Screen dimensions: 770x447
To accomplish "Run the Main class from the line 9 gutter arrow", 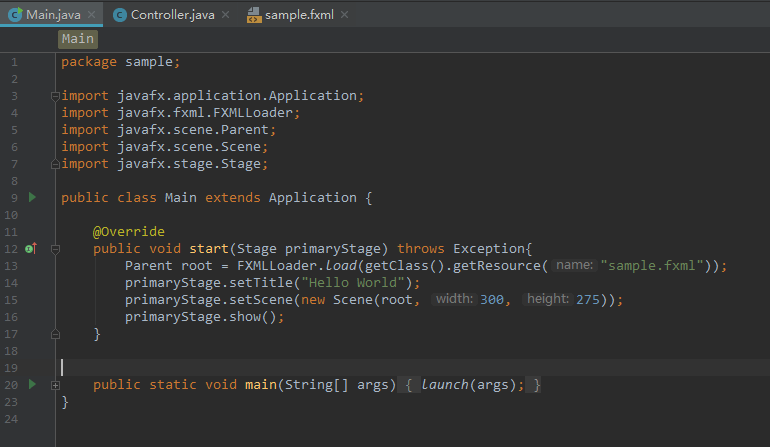I will click(x=32, y=197).
